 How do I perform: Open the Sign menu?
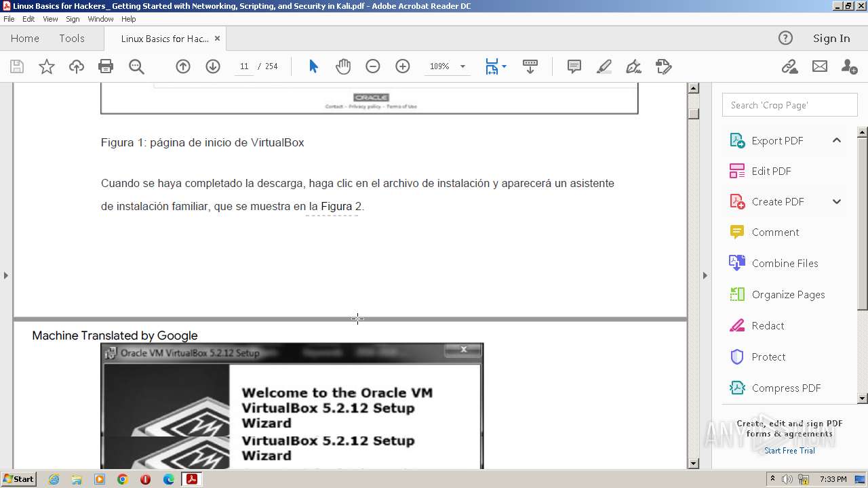click(73, 19)
